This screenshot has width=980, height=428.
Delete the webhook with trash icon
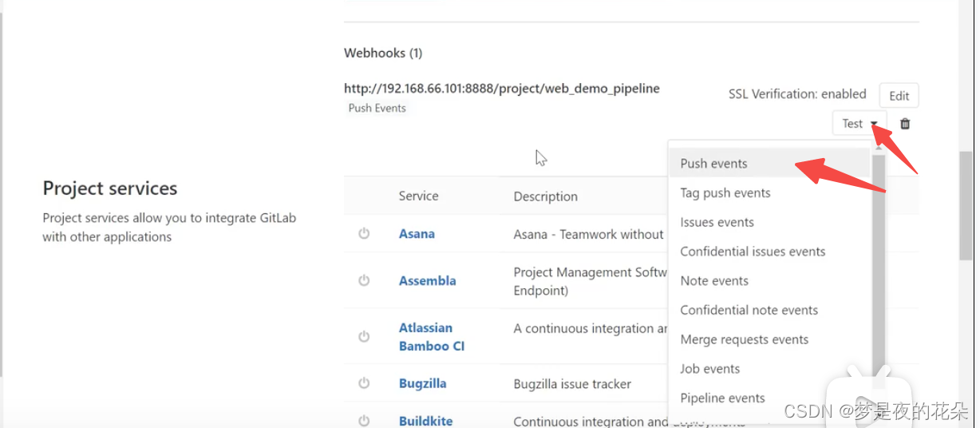tap(905, 124)
